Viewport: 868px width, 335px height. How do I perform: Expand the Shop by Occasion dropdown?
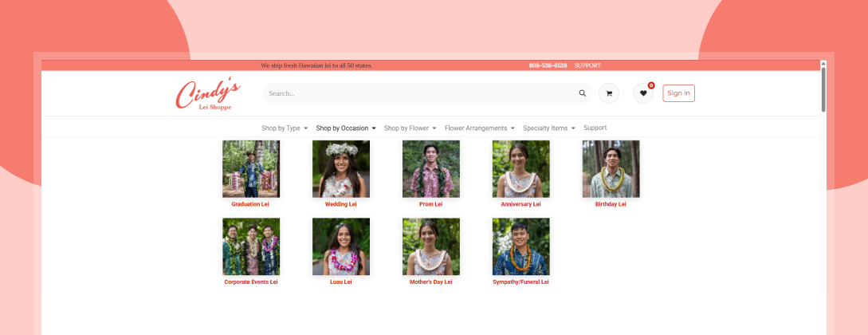[x=347, y=128]
